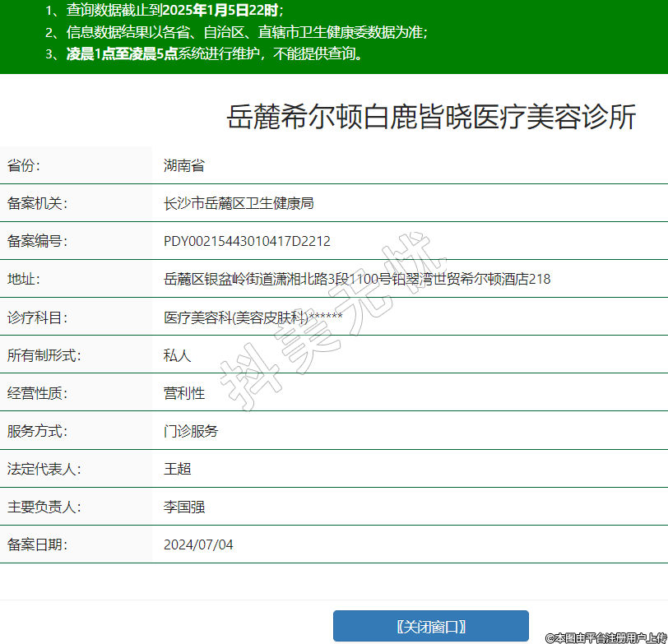Click the filing authority value 长沙市岳麓区卫生健康局
668x644 pixels.
pos(239,203)
